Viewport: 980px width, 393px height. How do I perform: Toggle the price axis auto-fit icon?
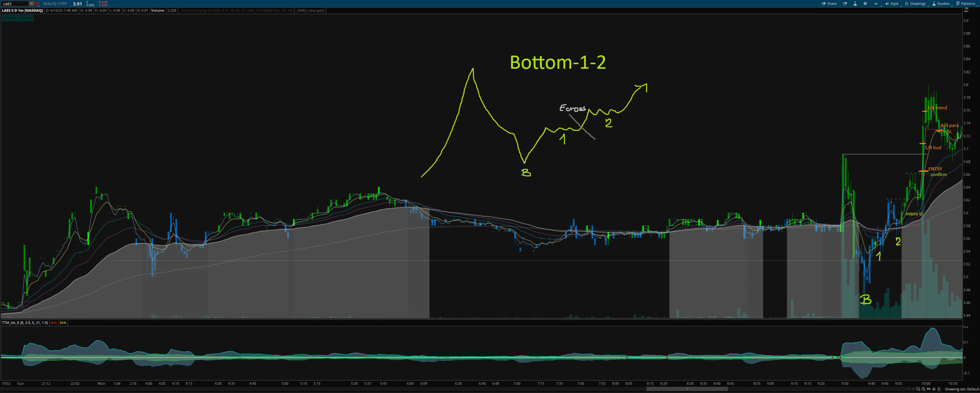pos(966,10)
